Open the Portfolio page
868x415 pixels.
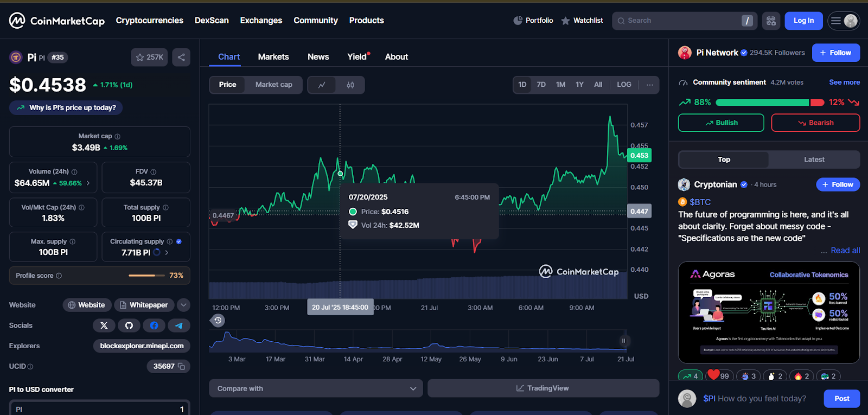(x=533, y=21)
